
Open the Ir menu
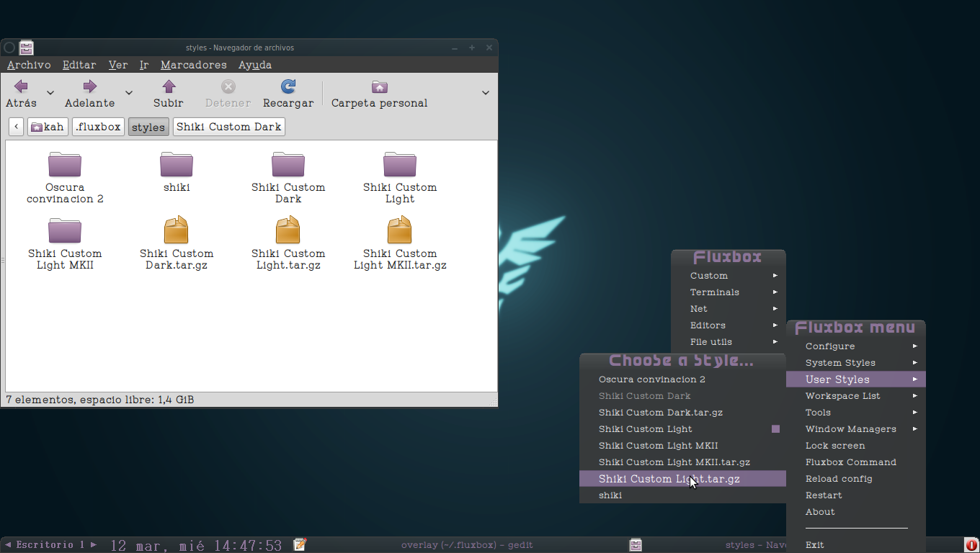[144, 65]
